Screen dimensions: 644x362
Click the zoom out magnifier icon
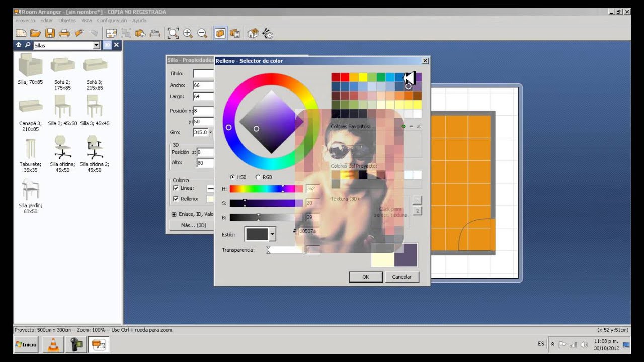pos(202,33)
